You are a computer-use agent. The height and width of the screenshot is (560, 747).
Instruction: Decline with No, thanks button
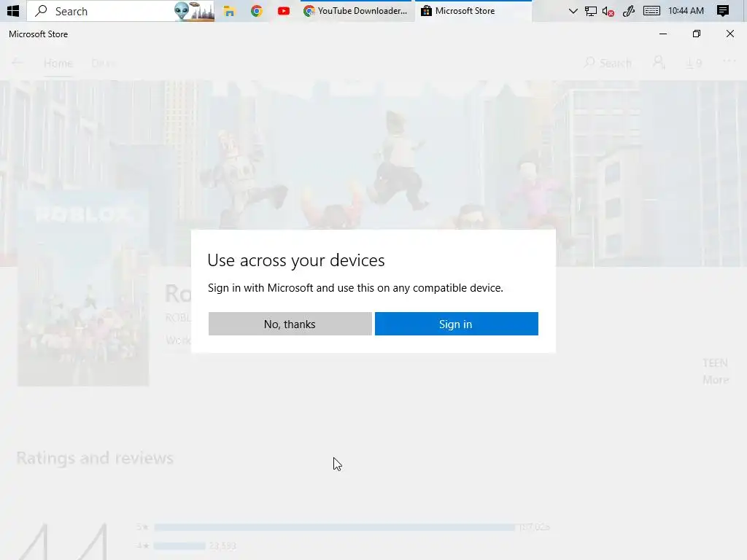pos(290,324)
